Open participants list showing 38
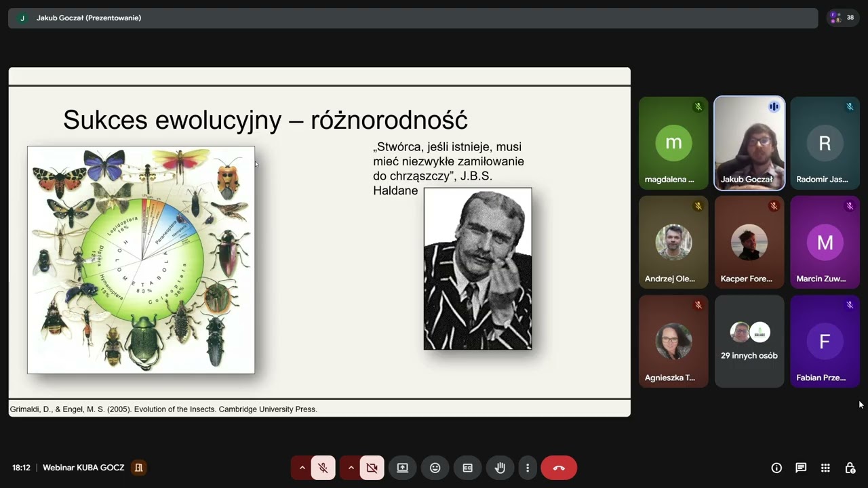868x488 pixels. click(843, 18)
